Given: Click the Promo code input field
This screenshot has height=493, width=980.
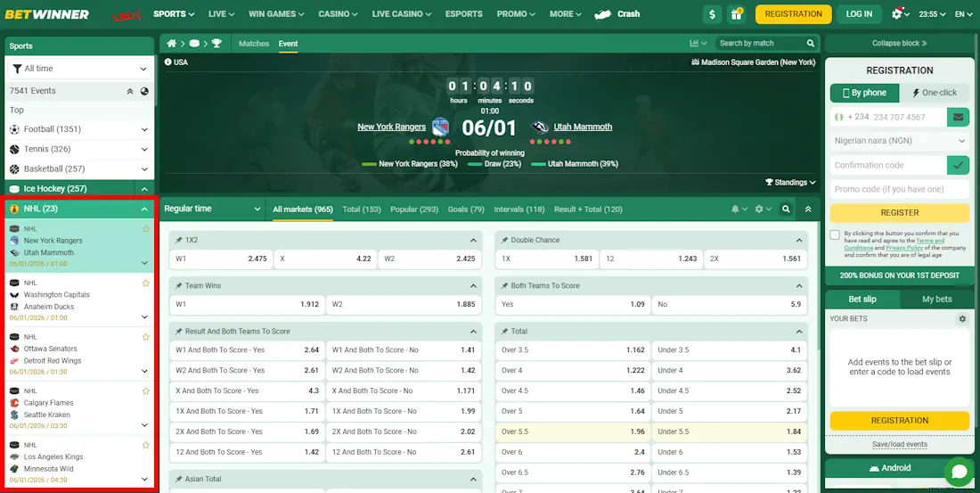Looking at the screenshot, I should tap(900, 189).
